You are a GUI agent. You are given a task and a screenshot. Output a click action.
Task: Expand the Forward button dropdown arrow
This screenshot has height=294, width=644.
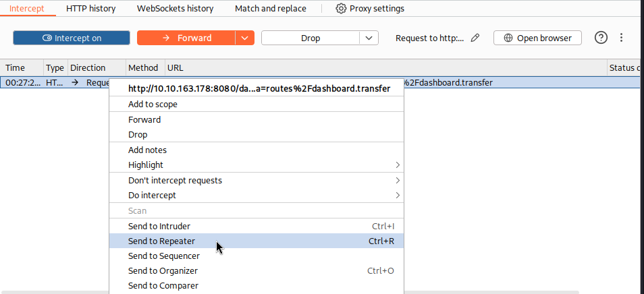pos(245,38)
